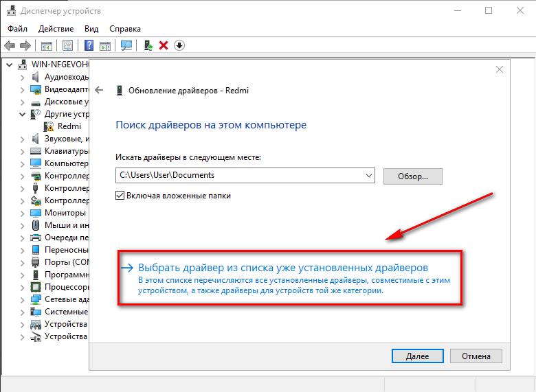Select the Очереди печати tree item
This screenshot has height=392, width=536.
pos(67,238)
